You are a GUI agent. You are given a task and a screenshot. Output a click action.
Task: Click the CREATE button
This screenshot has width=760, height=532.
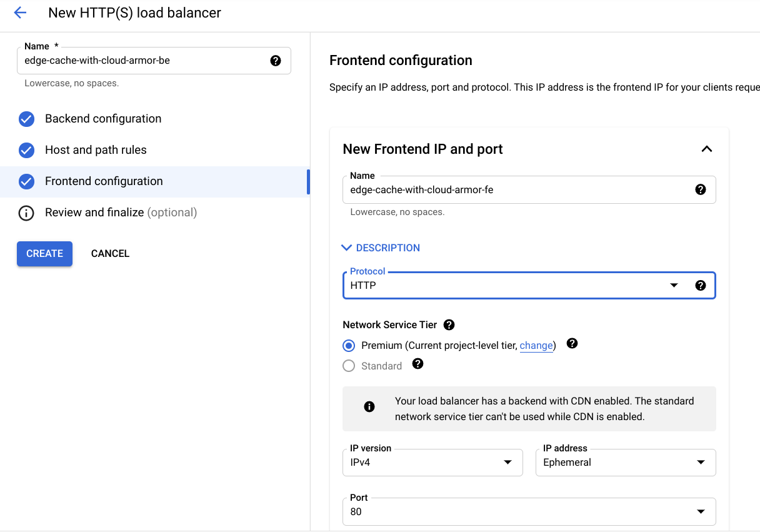coord(44,254)
